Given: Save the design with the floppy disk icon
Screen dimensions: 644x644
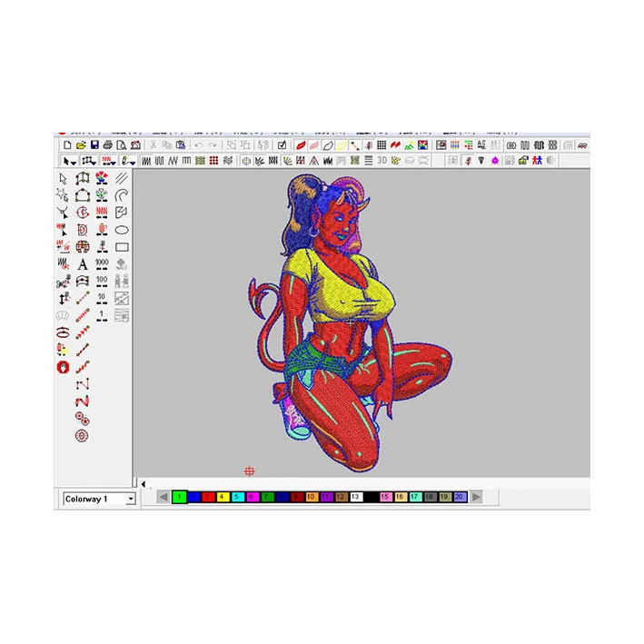Looking at the screenshot, I should point(94,145).
